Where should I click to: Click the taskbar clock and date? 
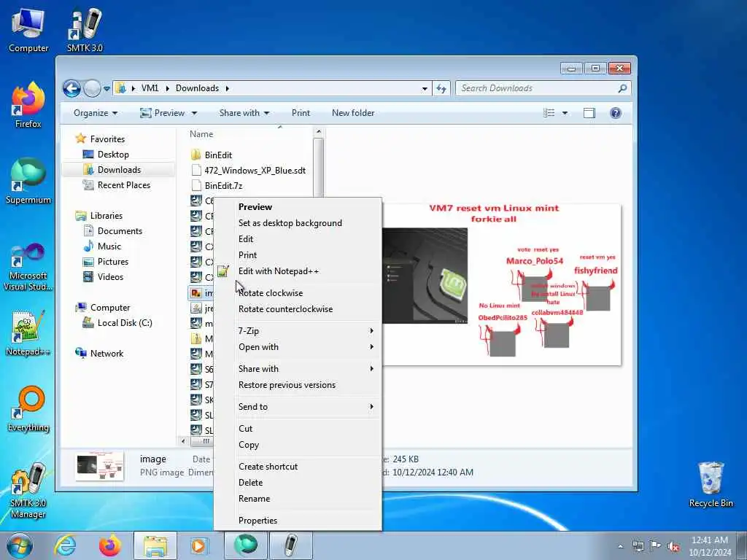(x=710, y=546)
